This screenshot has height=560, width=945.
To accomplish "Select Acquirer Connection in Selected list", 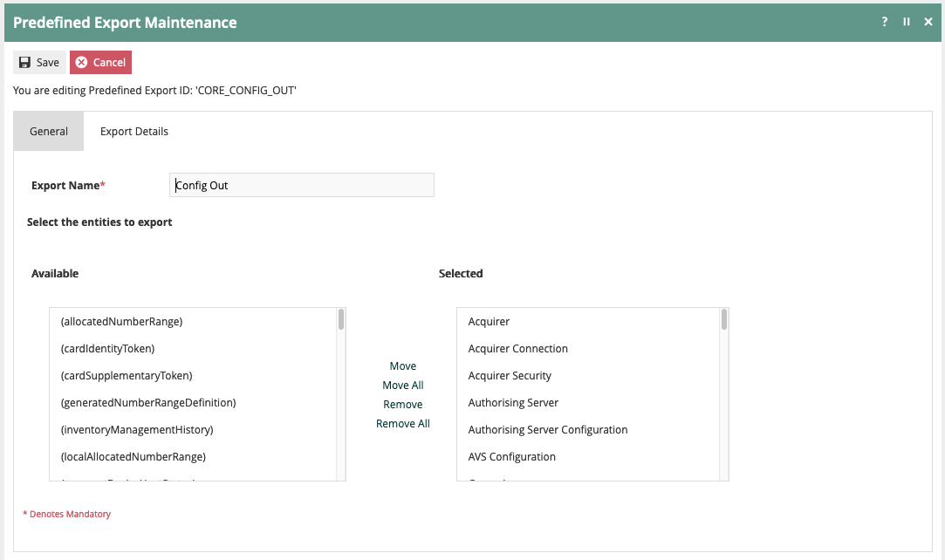I will tap(517, 349).
